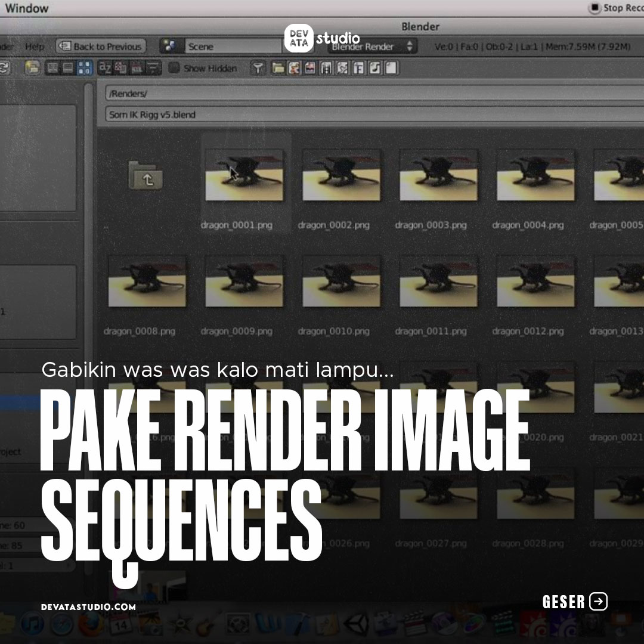This screenshot has width=644, height=644.
Task: Select the dragon_0008.png thumbnail
Action: click(147, 281)
